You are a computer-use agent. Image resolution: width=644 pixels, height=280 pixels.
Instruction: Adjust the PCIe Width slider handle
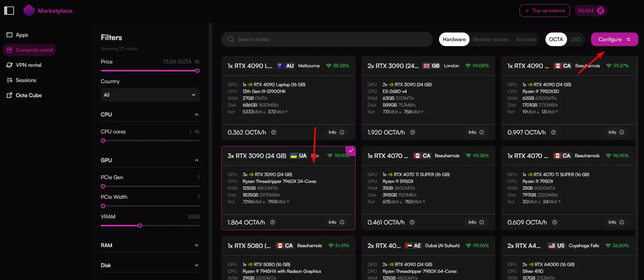(x=103, y=206)
